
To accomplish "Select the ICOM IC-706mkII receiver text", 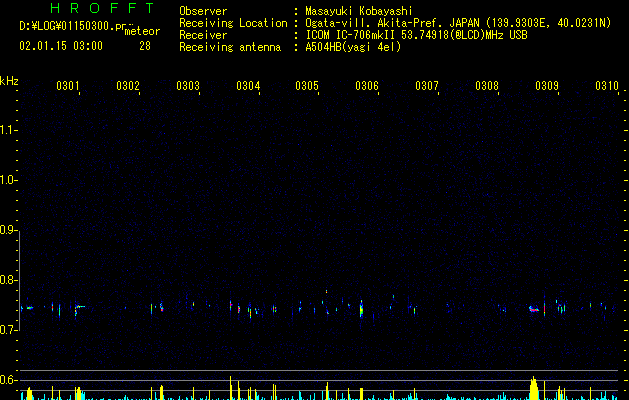I will [x=351, y=35].
